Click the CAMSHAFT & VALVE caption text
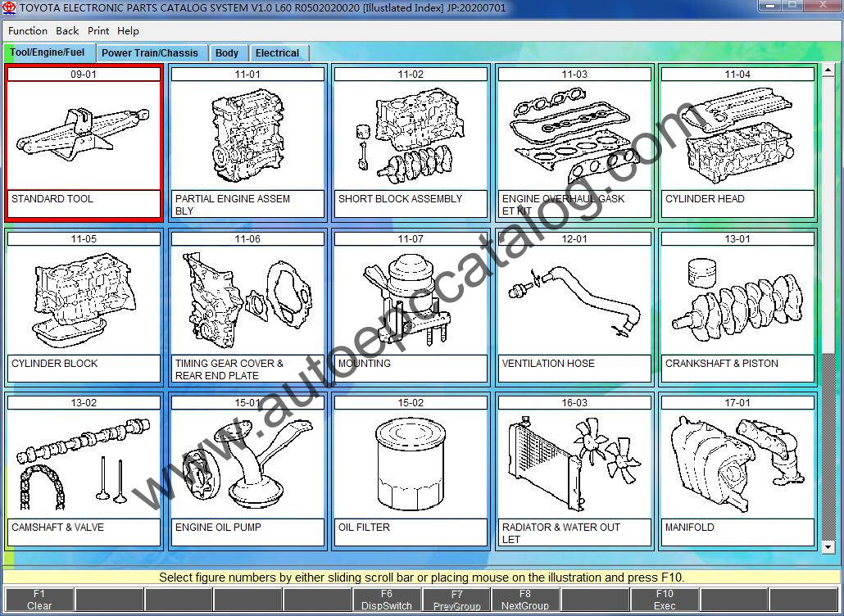 57,528
